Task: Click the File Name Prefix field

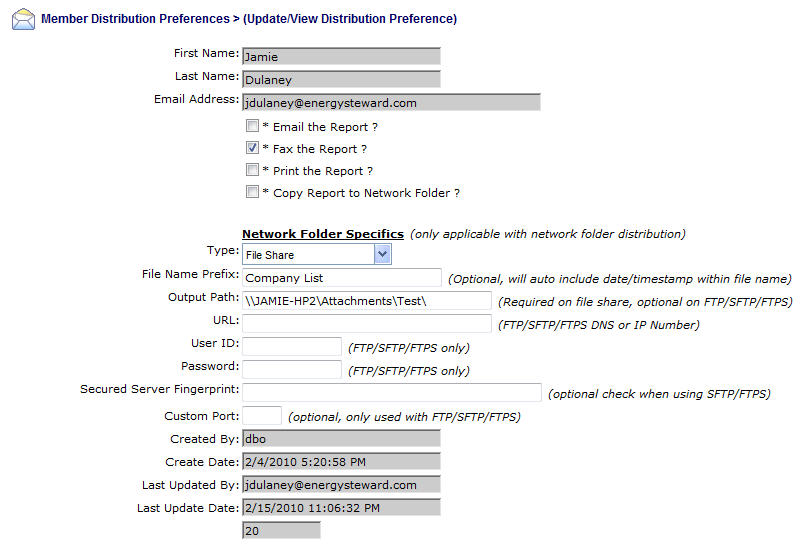Action: (x=341, y=277)
